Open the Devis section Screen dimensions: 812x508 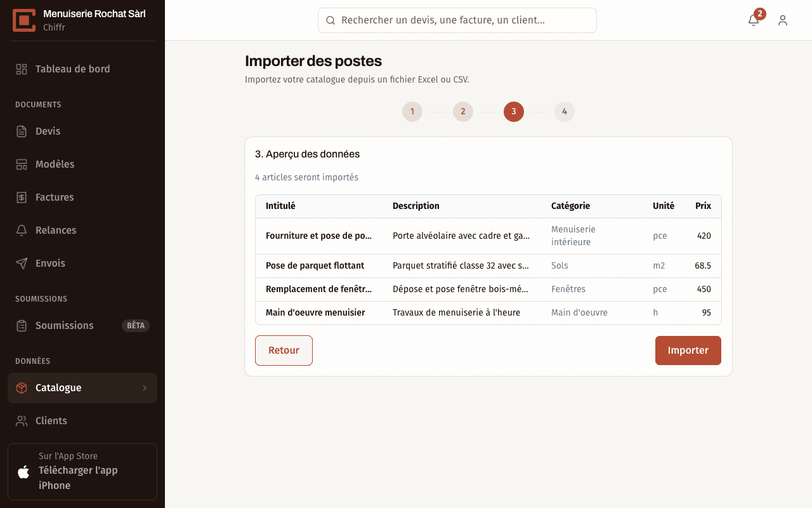tap(82, 131)
